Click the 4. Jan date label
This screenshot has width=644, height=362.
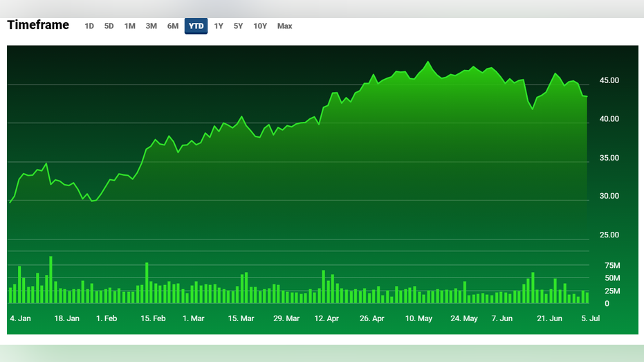[20, 318]
